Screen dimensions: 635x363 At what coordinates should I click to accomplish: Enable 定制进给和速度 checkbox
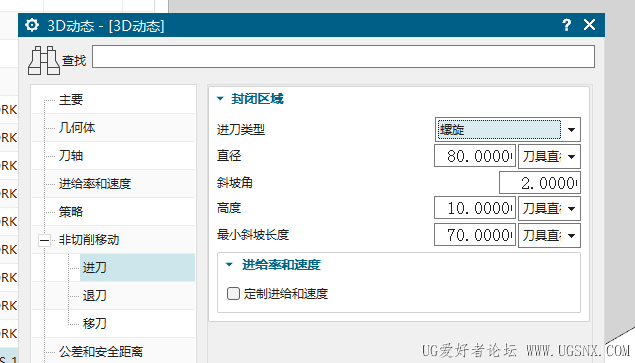click(x=233, y=293)
